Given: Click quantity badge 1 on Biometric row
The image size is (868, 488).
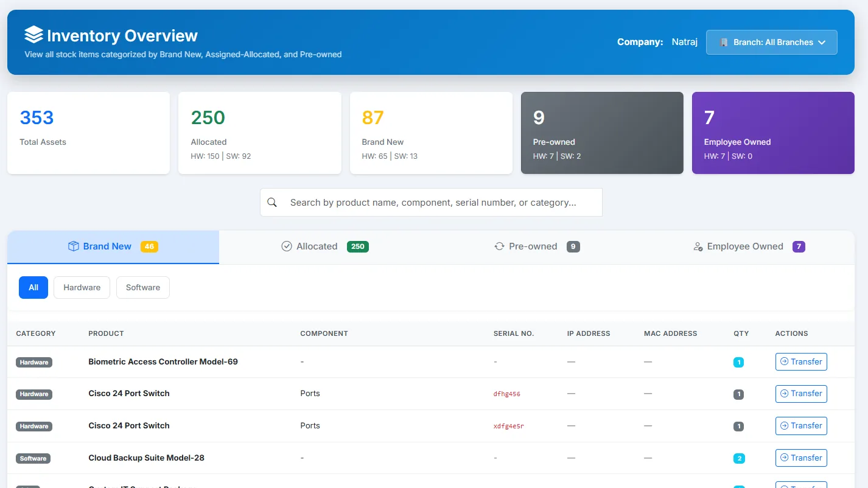Looking at the screenshot, I should [739, 362].
